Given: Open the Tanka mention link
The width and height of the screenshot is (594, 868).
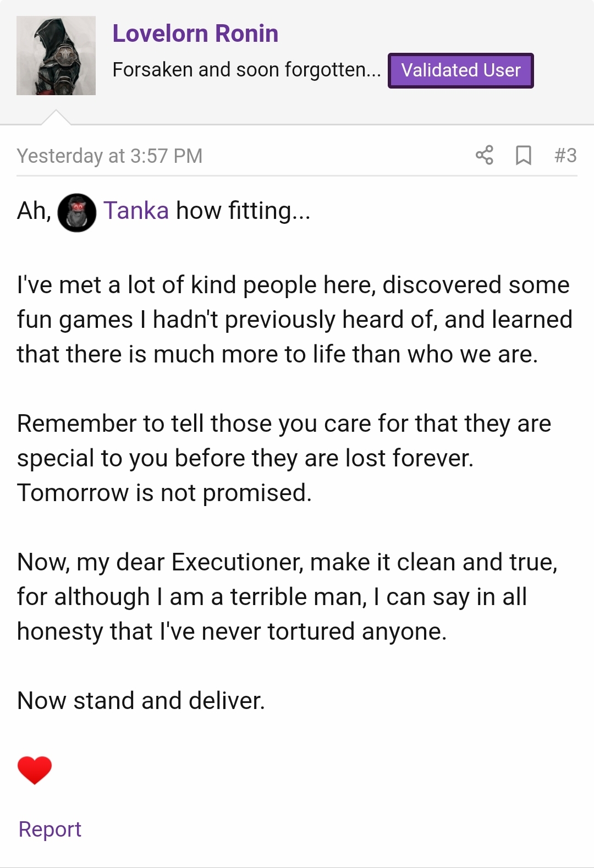Looking at the screenshot, I should click(136, 211).
